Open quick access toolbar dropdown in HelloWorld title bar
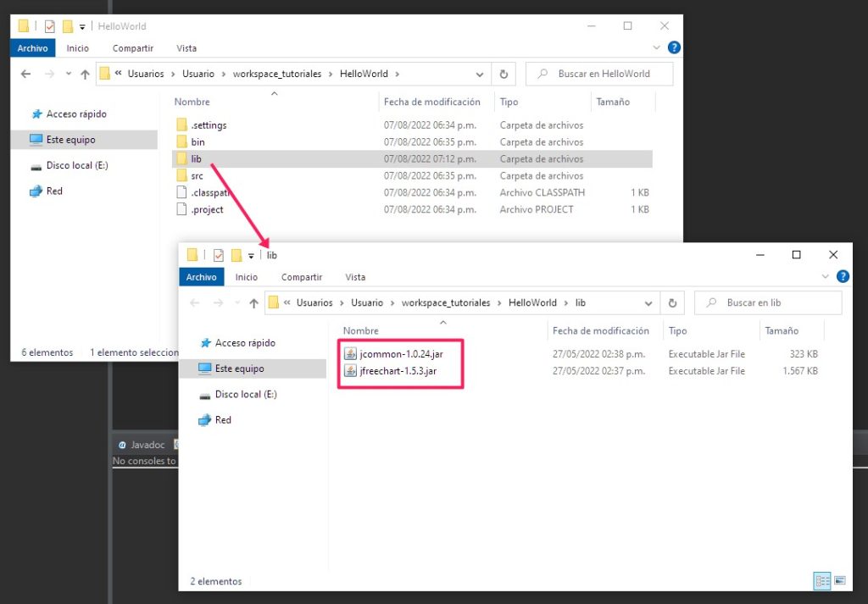 click(82, 26)
